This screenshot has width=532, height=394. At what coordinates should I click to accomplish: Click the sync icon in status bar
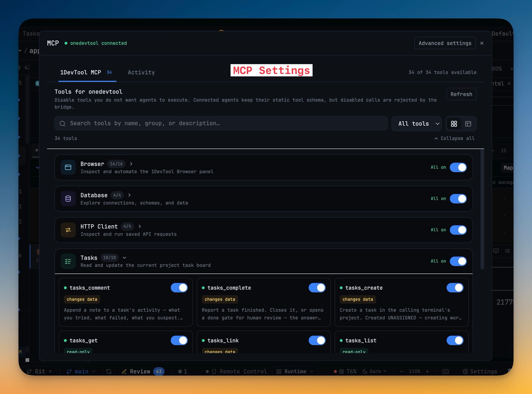pos(109,371)
